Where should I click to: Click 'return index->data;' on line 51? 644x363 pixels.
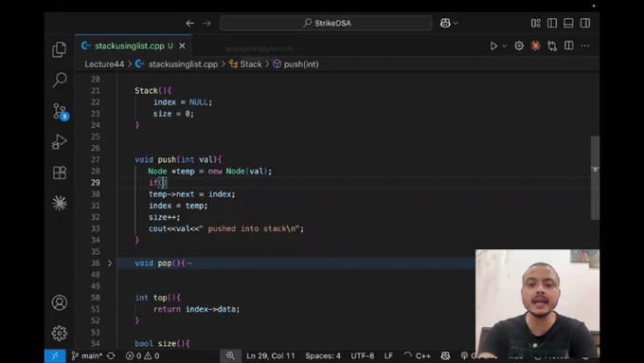point(196,309)
